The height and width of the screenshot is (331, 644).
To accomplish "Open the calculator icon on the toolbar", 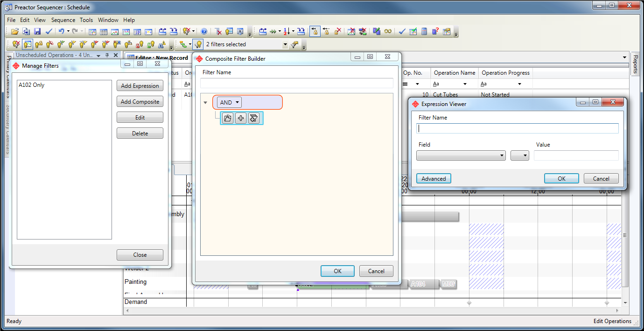I will [424, 32].
